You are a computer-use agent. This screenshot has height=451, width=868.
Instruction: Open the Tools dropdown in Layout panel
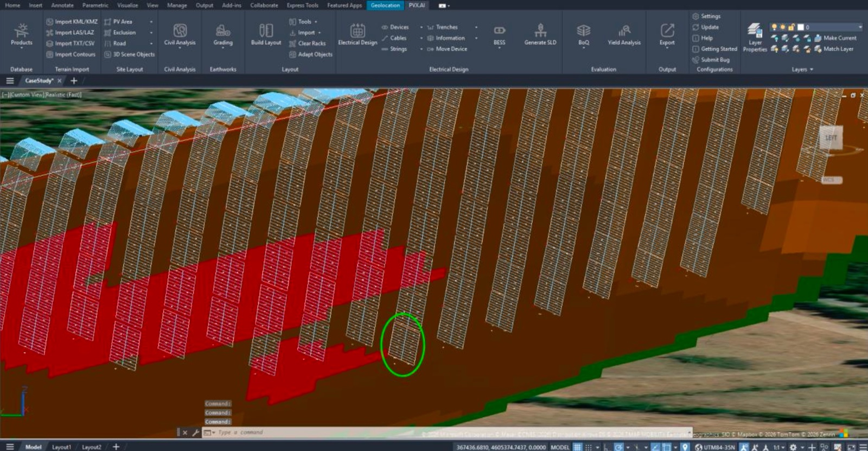(316, 22)
